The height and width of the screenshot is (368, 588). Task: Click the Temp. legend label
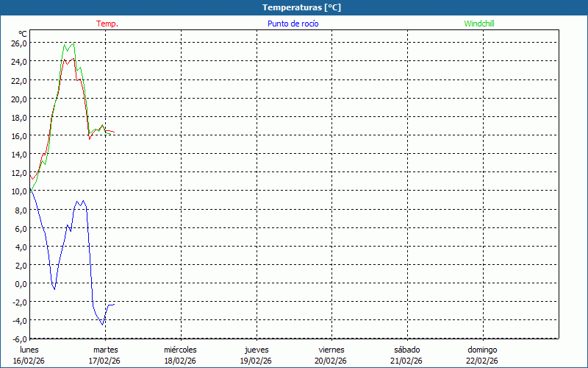[107, 24]
